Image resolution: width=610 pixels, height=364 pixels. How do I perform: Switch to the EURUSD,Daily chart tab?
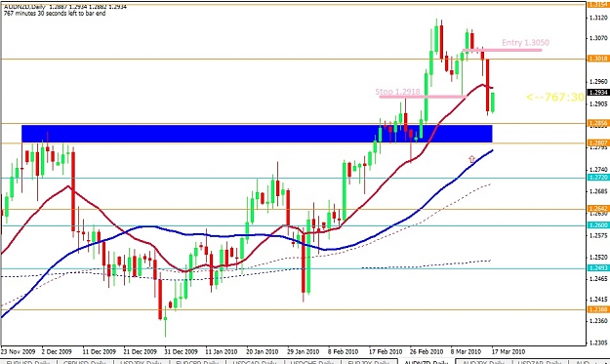pyautogui.click(x=28, y=362)
